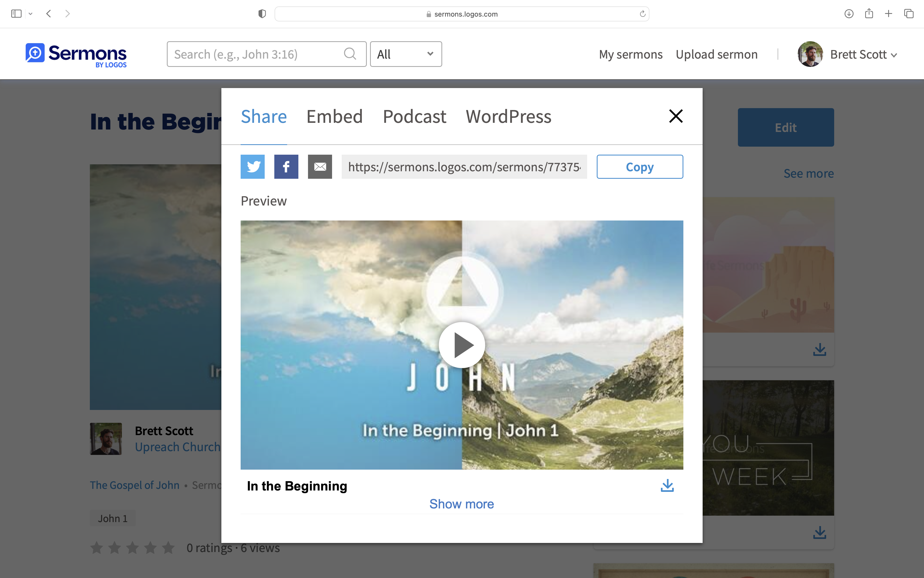The image size is (924, 578).
Task: Share sermon on Facebook
Action: pos(286,167)
